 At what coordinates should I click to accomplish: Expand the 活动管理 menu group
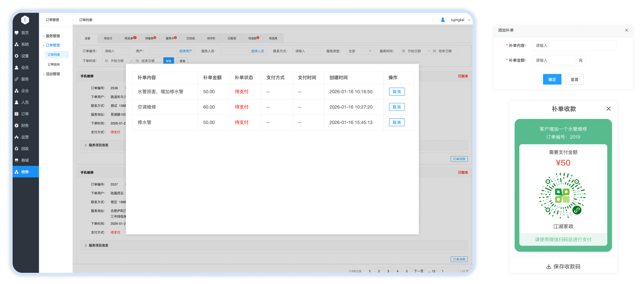(52, 74)
